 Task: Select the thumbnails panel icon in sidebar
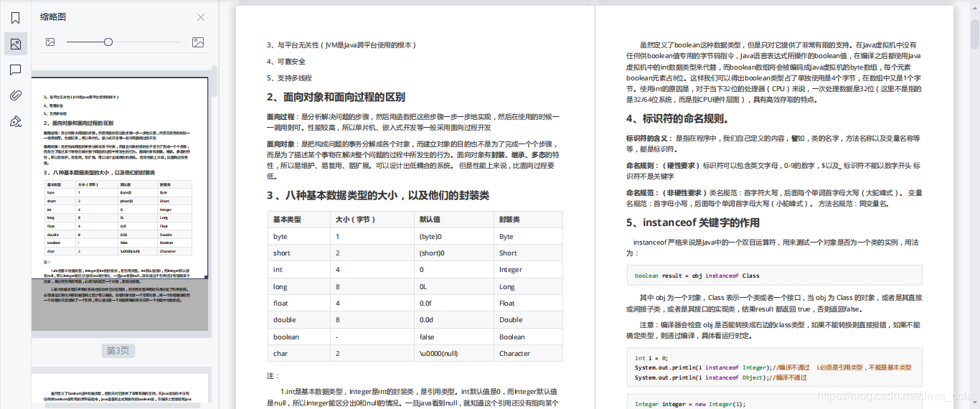(x=15, y=44)
